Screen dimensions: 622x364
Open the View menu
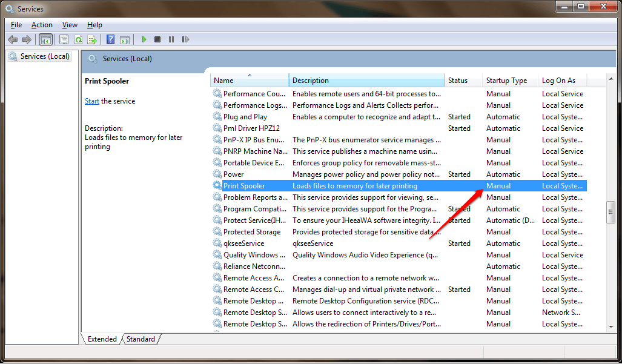pos(70,25)
